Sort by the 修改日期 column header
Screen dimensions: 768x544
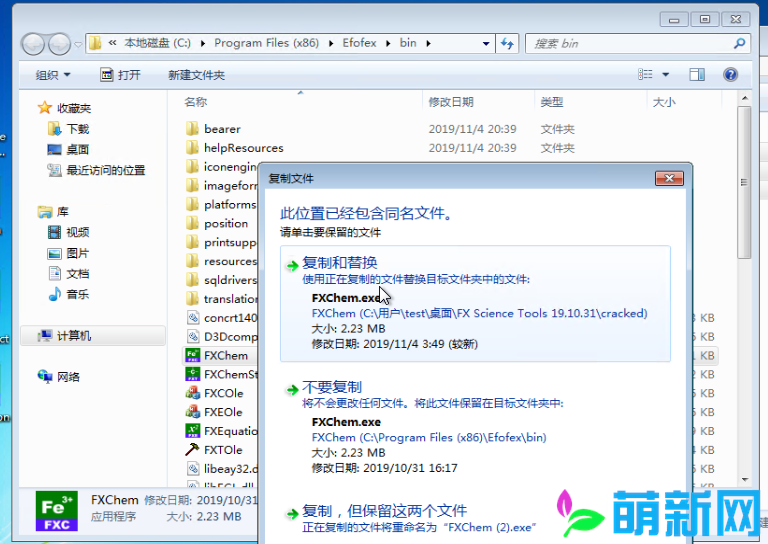tap(451, 102)
